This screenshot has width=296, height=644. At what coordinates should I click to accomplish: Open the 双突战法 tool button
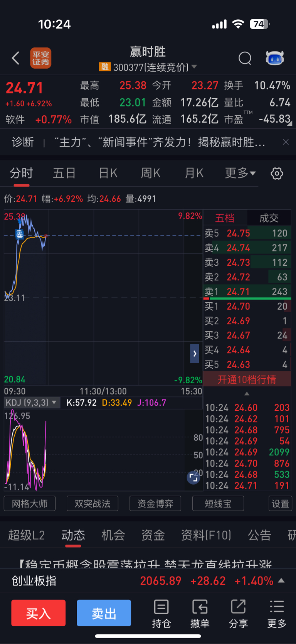click(92, 504)
